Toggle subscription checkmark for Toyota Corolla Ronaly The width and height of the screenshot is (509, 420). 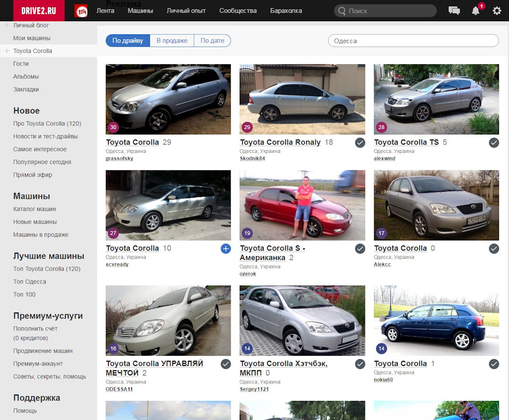pyautogui.click(x=359, y=142)
